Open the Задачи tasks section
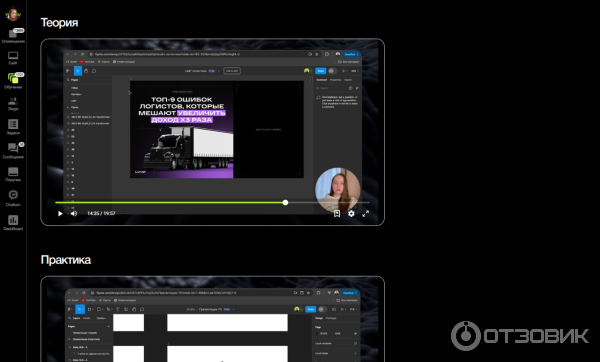The image size is (600, 362). (x=13, y=127)
